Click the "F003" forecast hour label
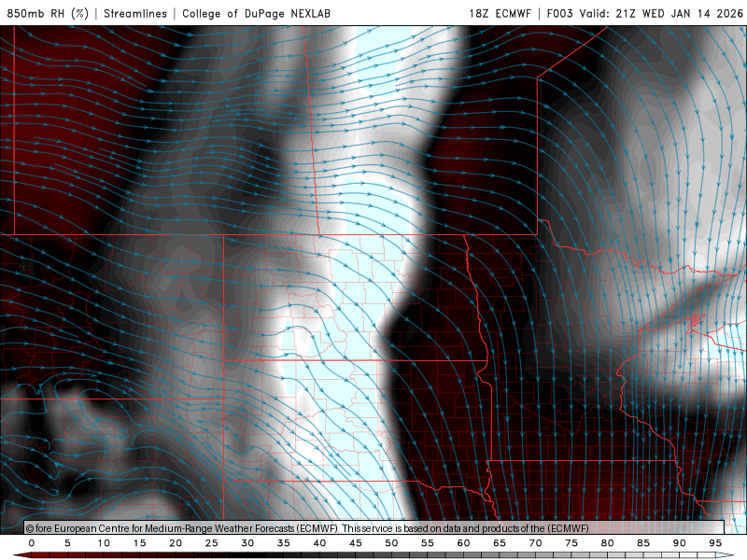The width and height of the screenshot is (747, 560). coord(560,13)
